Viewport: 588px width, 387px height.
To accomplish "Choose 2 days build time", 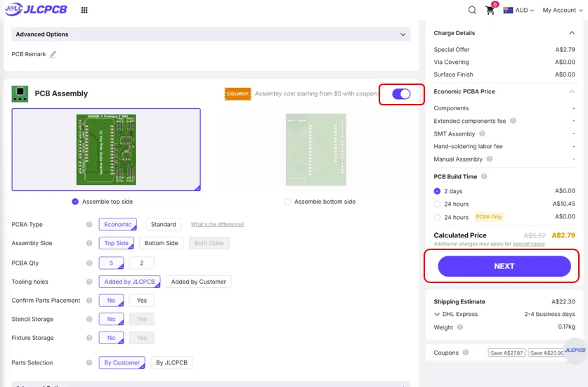I will pos(437,191).
